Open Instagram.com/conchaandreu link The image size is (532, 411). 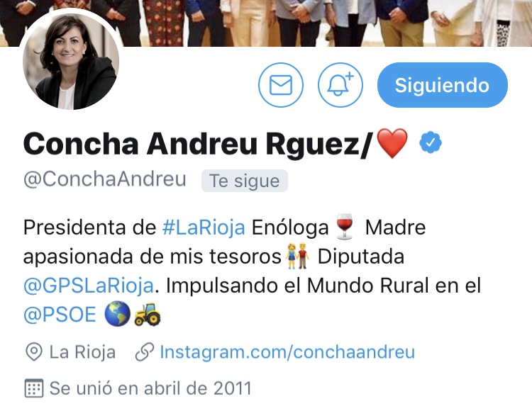click(287, 351)
